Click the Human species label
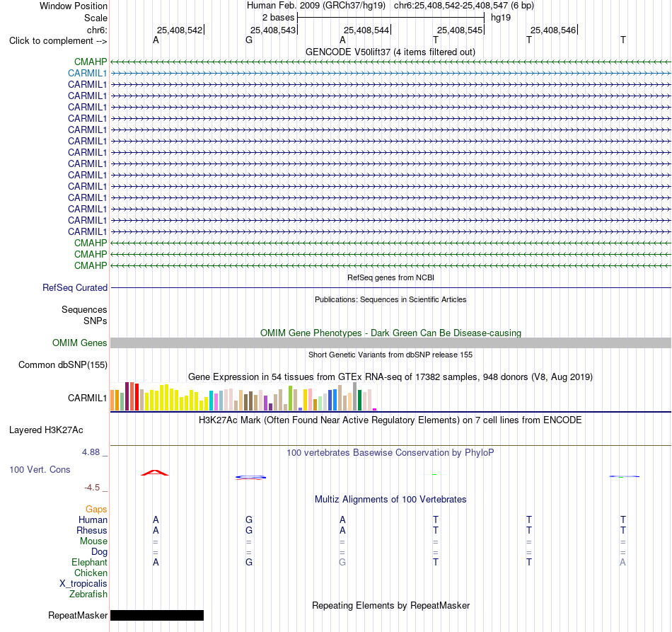The width and height of the screenshot is (672, 632). [x=93, y=519]
